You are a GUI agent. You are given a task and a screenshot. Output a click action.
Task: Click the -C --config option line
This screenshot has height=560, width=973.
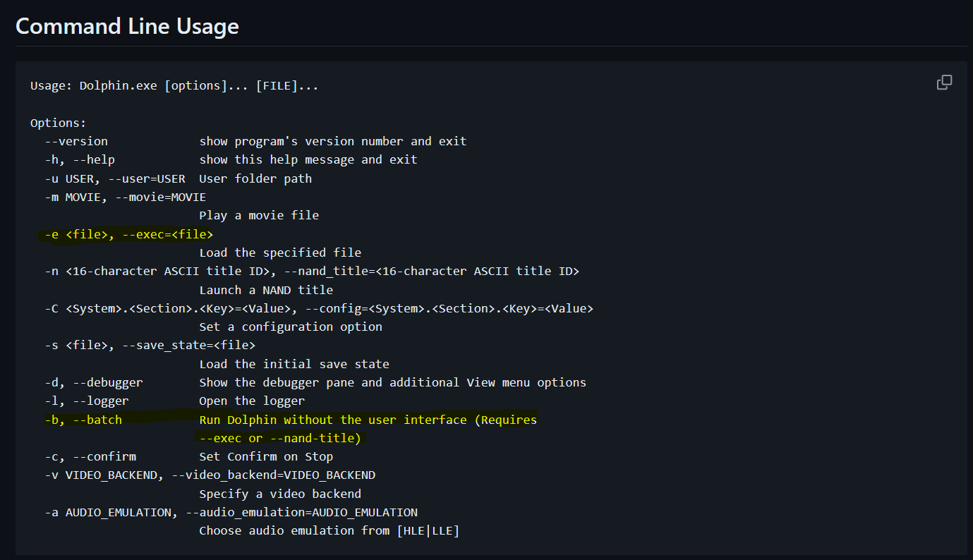point(319,308)
